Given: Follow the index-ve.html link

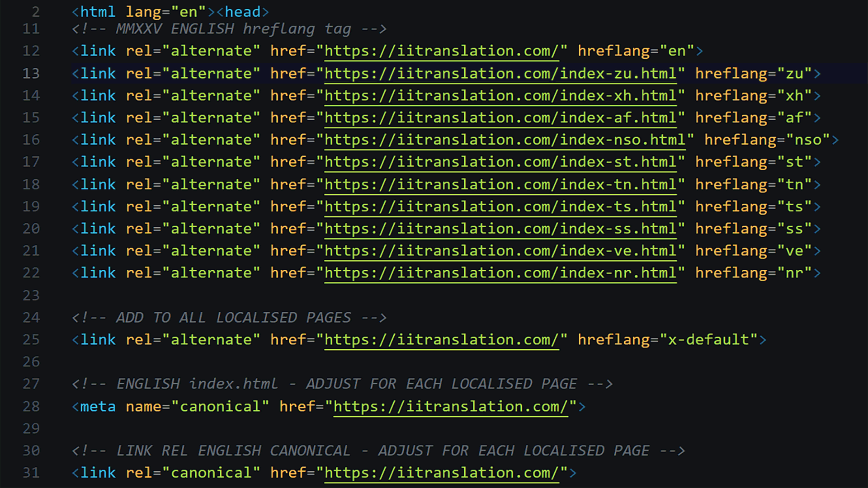Looking at the screenshot, I should [x=500, y=251].
